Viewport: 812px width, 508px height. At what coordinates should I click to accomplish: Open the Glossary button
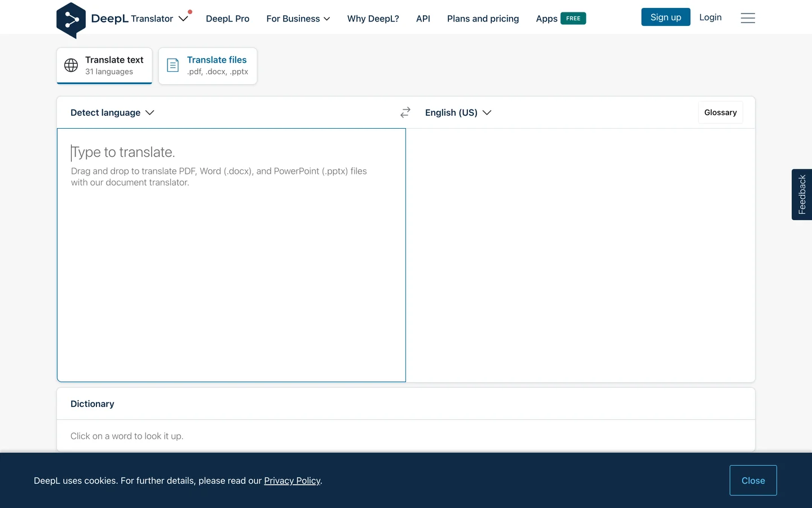[721, 112]
